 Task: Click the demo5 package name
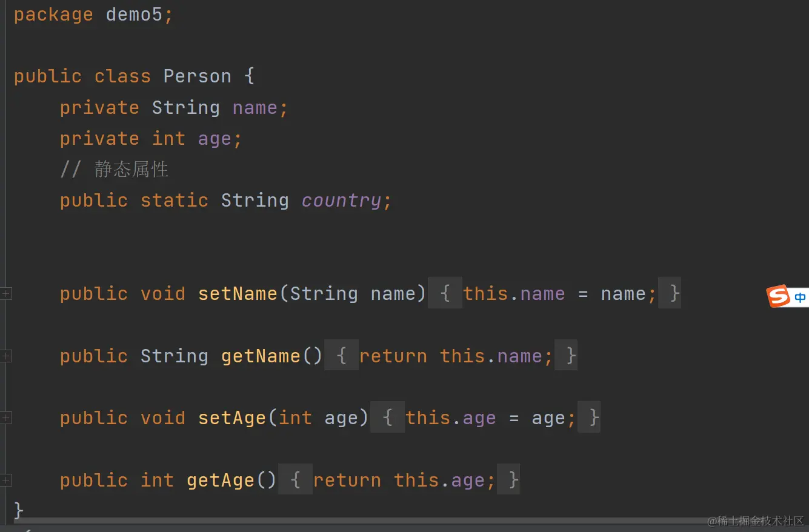click(x=135, y=15)
